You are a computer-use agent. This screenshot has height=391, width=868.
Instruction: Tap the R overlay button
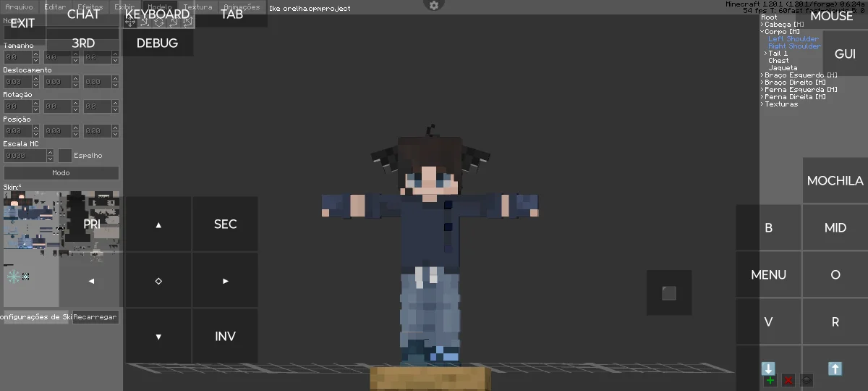835,322
